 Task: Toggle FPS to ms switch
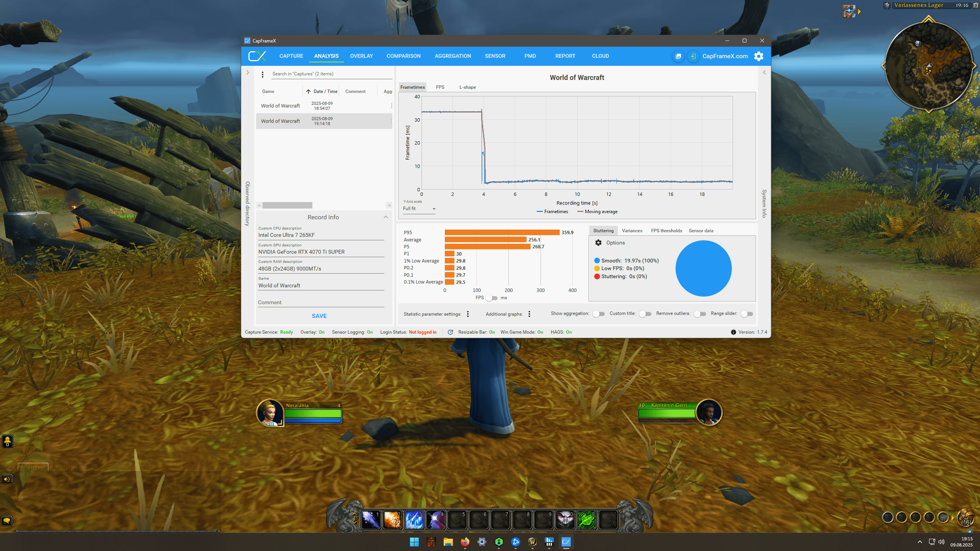coord(492,298)
